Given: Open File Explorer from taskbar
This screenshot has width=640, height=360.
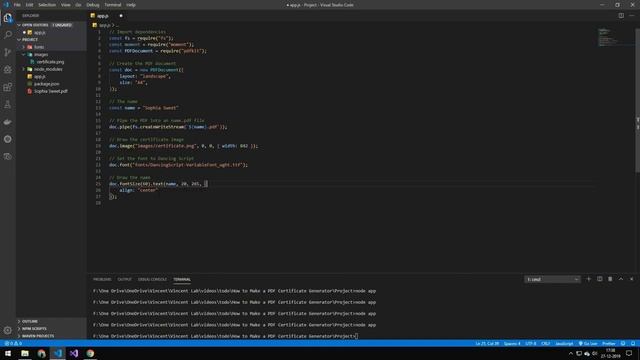Looking at the screenshot, I should [25, 353].
